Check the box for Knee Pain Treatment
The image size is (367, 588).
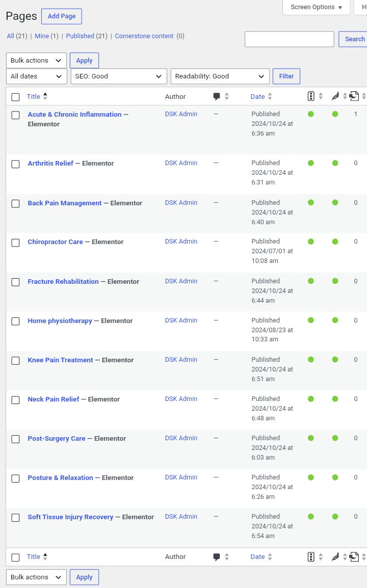click(15, 361)
